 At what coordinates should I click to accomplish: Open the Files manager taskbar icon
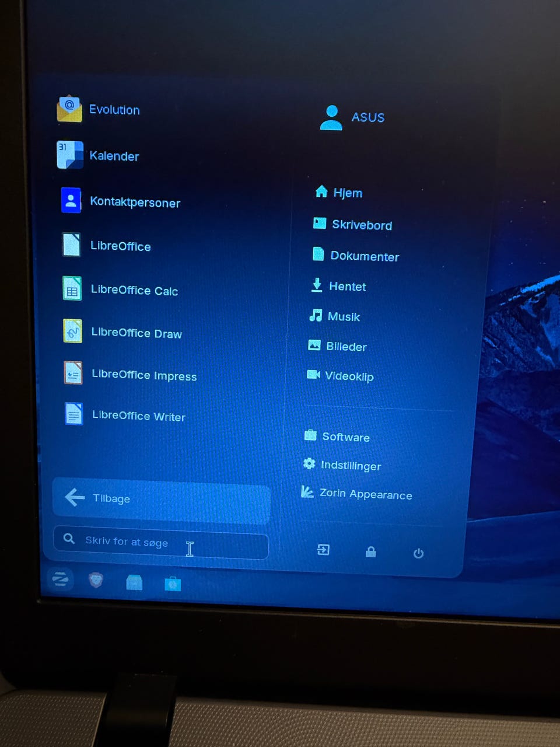[134, 582]
